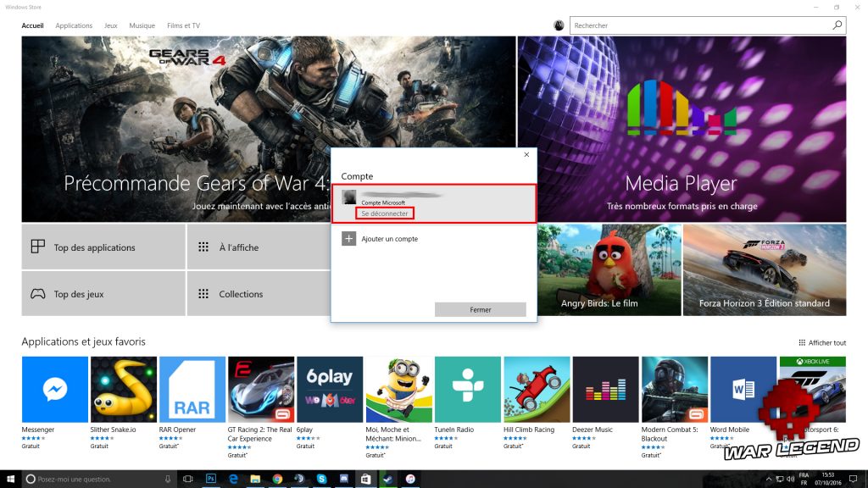Switch to the Applications tab
Viewport: 868px width, 488px height.
pyautogui.click(x=74, y=25)
